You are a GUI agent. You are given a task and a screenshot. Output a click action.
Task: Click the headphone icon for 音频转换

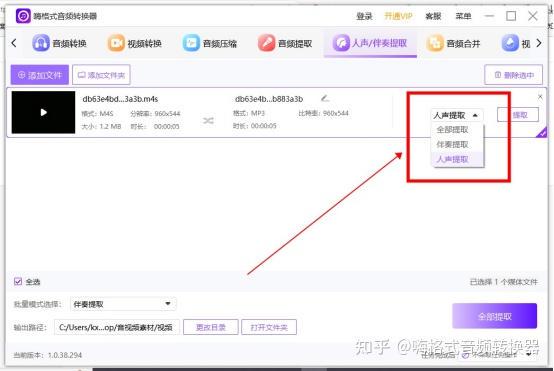[41, 43]
